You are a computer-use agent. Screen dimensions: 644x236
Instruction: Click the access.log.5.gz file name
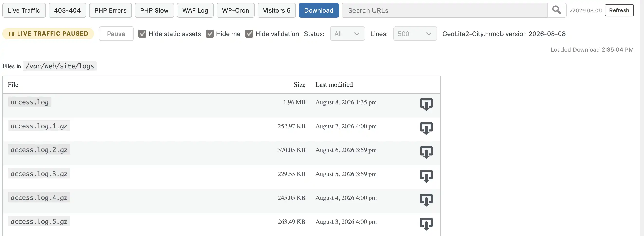39,221
